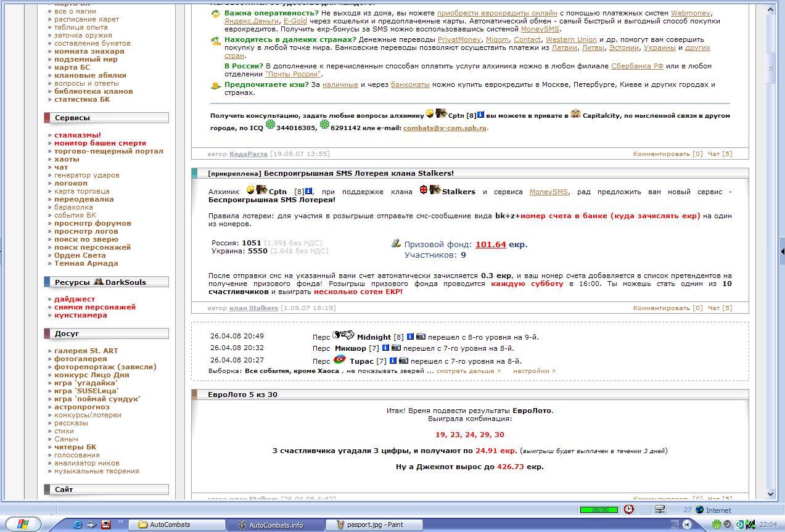This screenshot has width=785, height=532.
Task: Click the Show Desktop quick launch icon
Action: (x=92, y=525)
